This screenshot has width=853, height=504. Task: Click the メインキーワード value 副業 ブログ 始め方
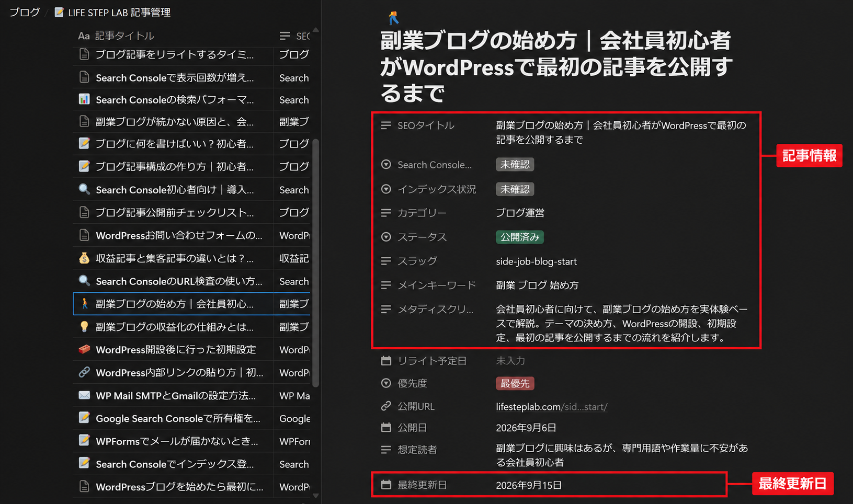click(537, 285)
